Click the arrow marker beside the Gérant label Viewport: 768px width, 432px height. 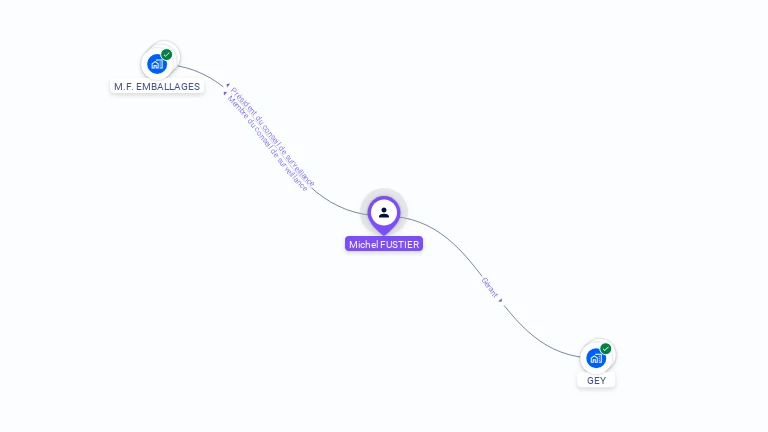tap(501, 300)
